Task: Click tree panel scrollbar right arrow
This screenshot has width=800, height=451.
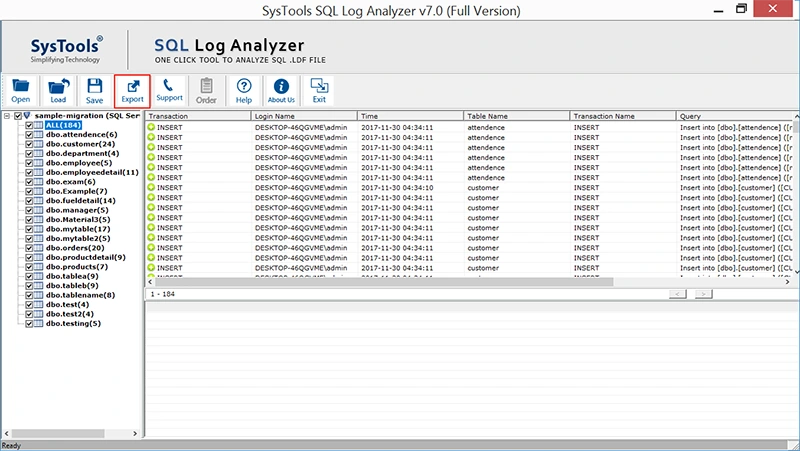Action: 135,433
